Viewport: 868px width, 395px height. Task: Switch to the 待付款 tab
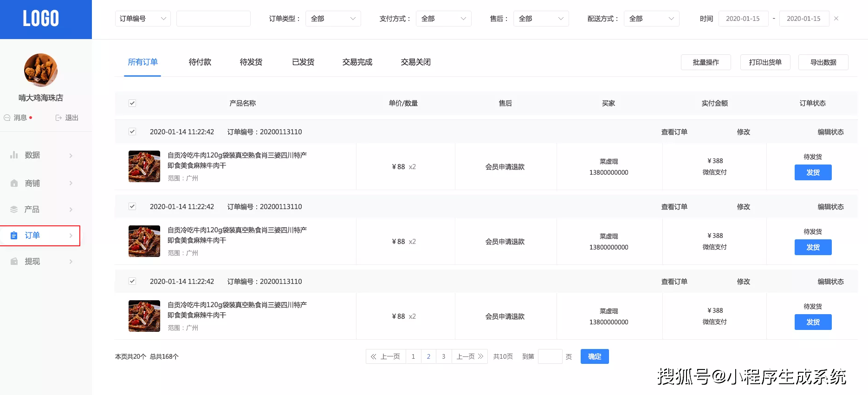200,62
